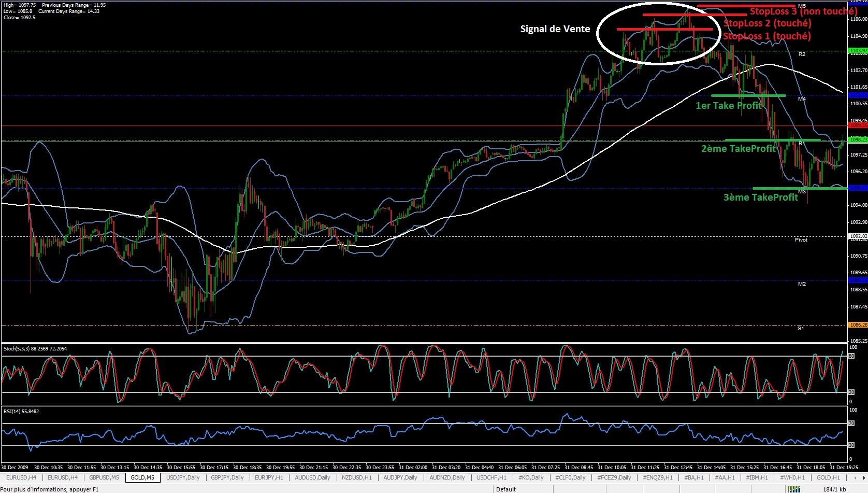
Task: Click the 184/1 kb traffic indicator
Action: coord(834,489)
